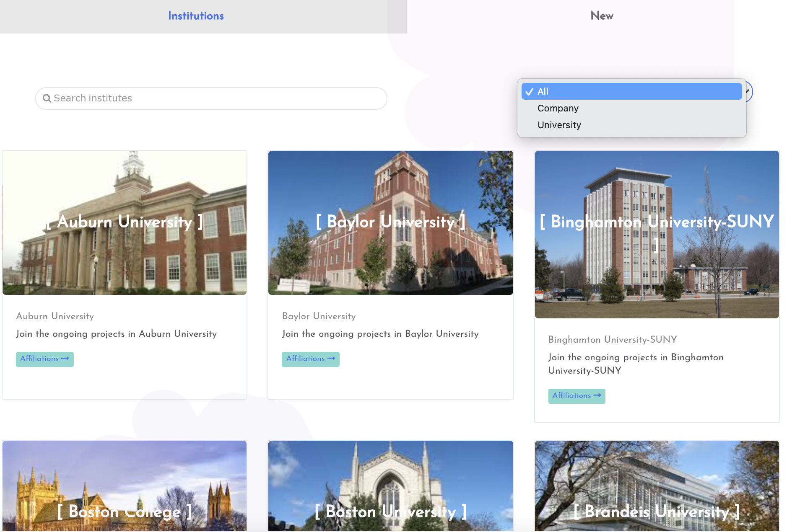The height and width of the screenshot is (532, 805).
Task: Click the dropdown arrow behind the filter menu
Action: pos(748,91)
